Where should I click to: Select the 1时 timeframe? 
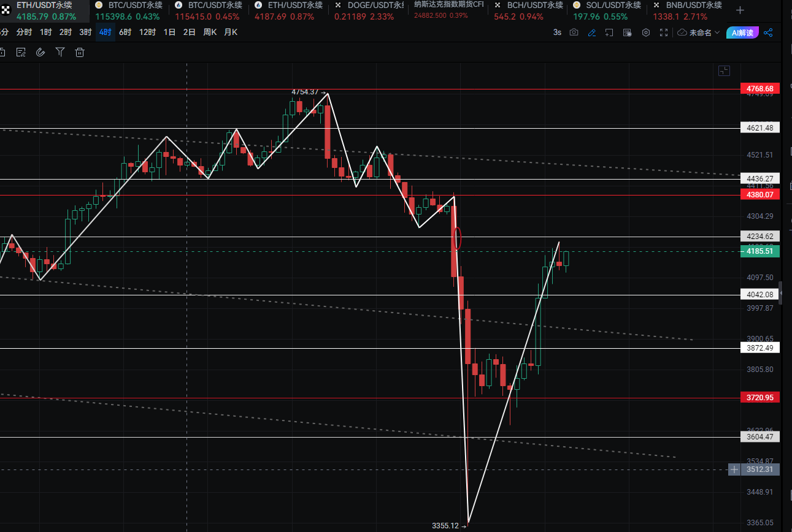[45, 32]
